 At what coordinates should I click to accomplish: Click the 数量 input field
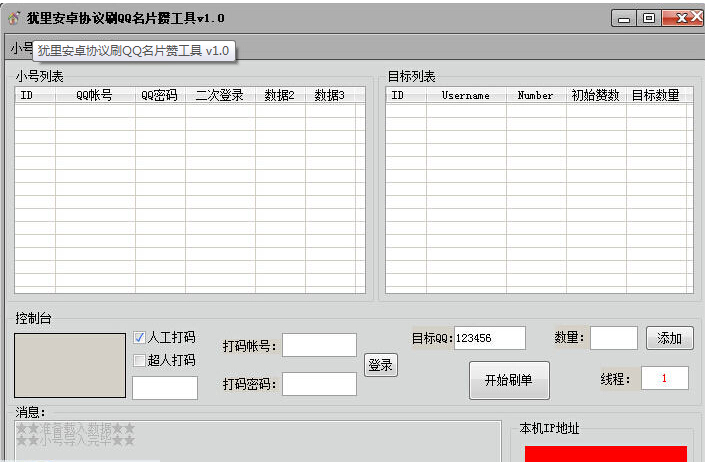tap(614, 338)
